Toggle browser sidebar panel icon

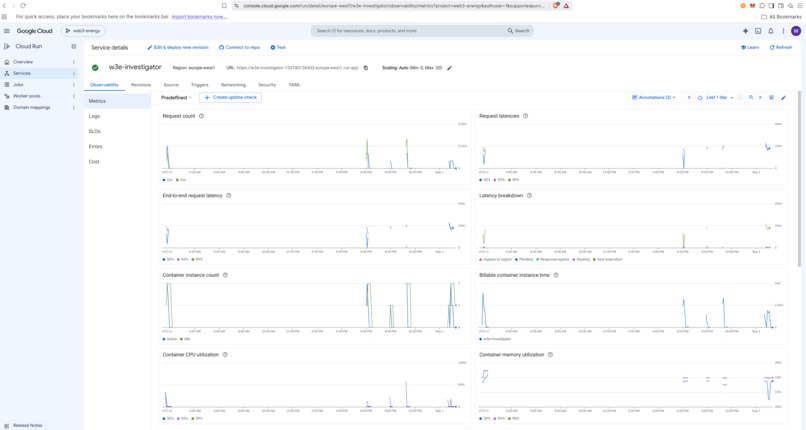pyautogui.click(x=772, y=6)
